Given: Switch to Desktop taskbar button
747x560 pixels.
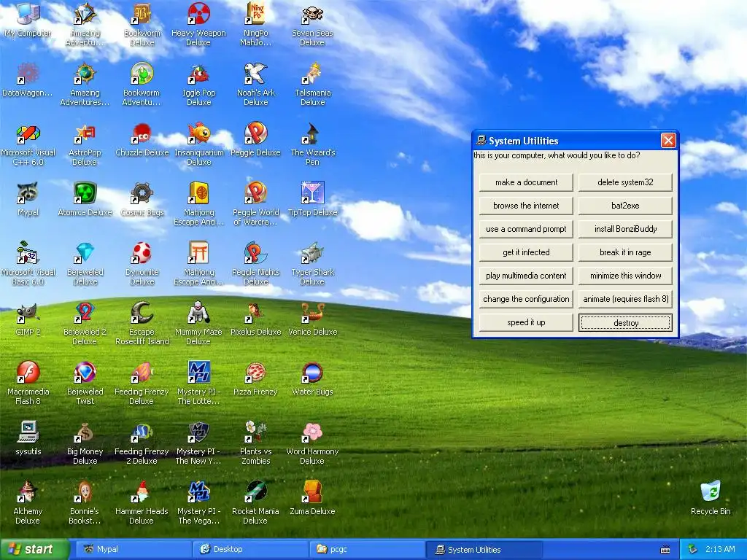Looking at the screenshot, I should [x=251, y=550].
